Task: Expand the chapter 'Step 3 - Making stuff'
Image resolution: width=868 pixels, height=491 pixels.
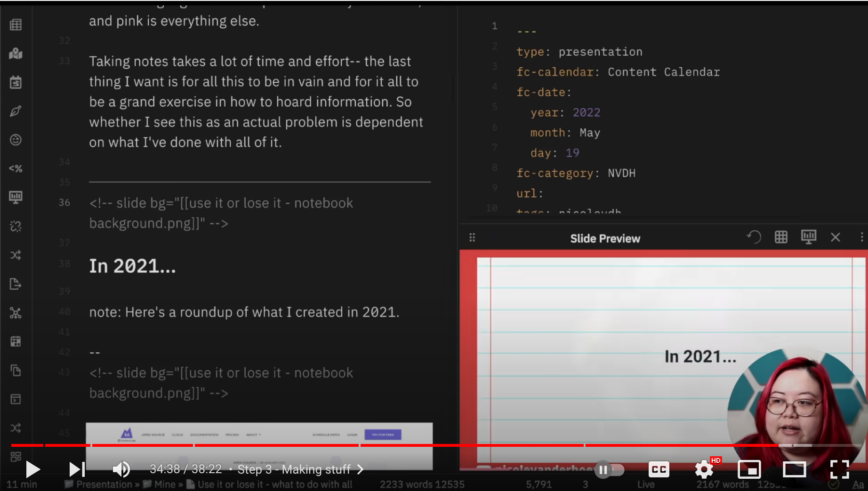Action: [x=300, y=469]
